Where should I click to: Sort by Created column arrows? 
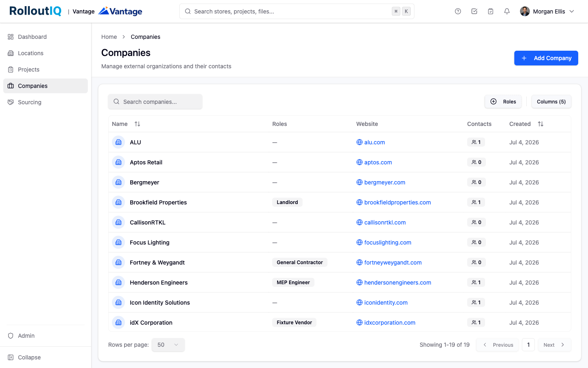(x=541, y=124)
